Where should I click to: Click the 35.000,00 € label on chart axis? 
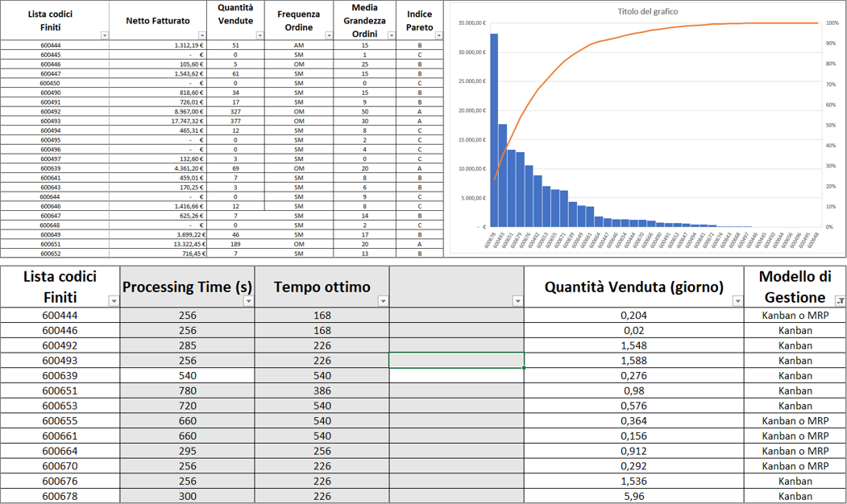[471, 23]
